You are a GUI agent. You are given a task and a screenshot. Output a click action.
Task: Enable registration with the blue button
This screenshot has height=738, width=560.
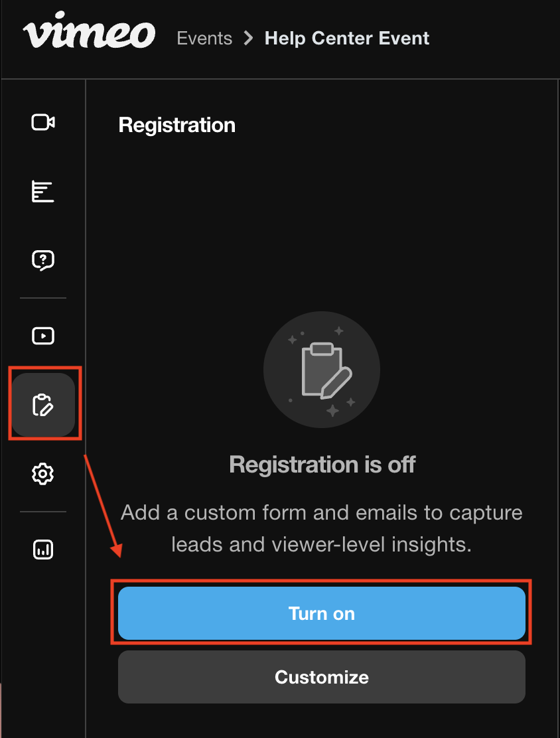pyautogui.click(x=322, y=613)
